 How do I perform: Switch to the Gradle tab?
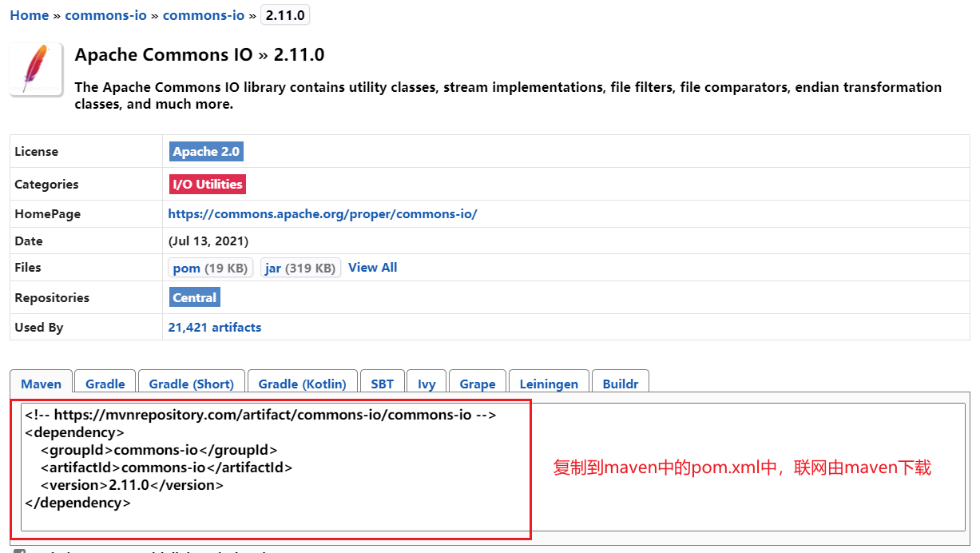click(x=105, y=384)
